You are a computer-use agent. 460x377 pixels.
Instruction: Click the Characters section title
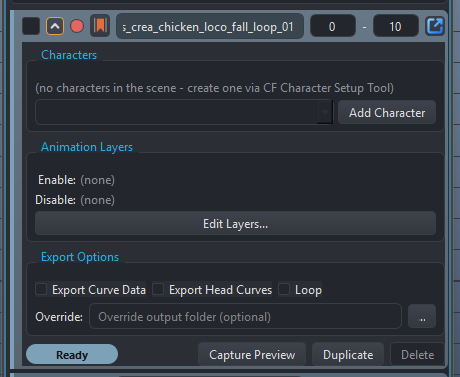pos(69,55)
